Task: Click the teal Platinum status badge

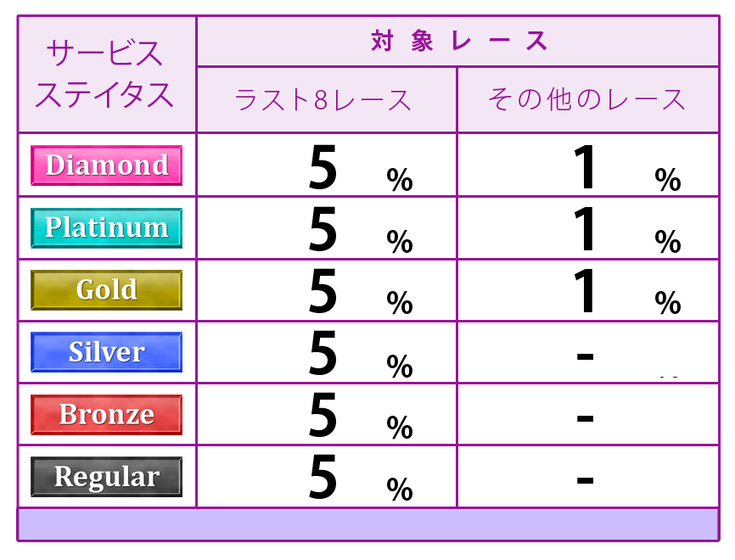Action: (x=106, y=227)
